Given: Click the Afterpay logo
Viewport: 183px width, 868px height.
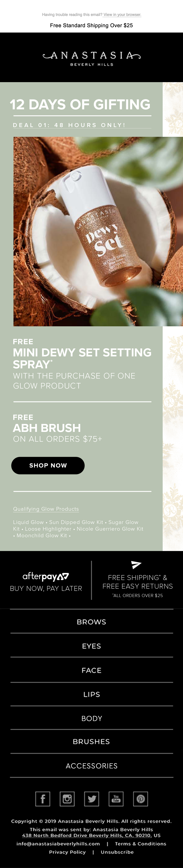Looking at the screenshot, I should [46, 576].
